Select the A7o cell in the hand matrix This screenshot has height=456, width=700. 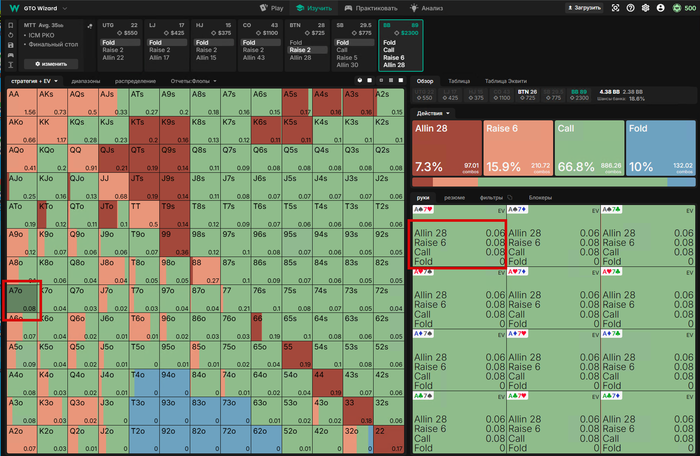pyautogui.click(x=22, y=299)
